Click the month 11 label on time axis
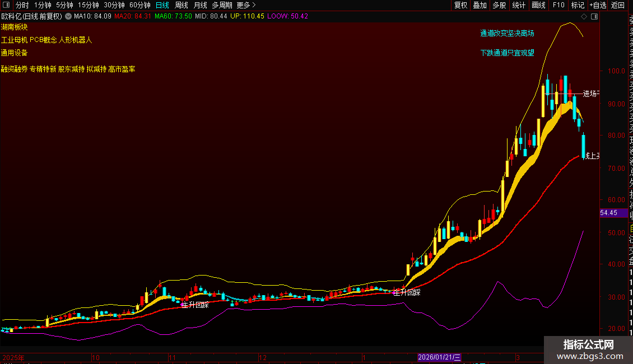This screenshot has width=633, height=364. 173,357
